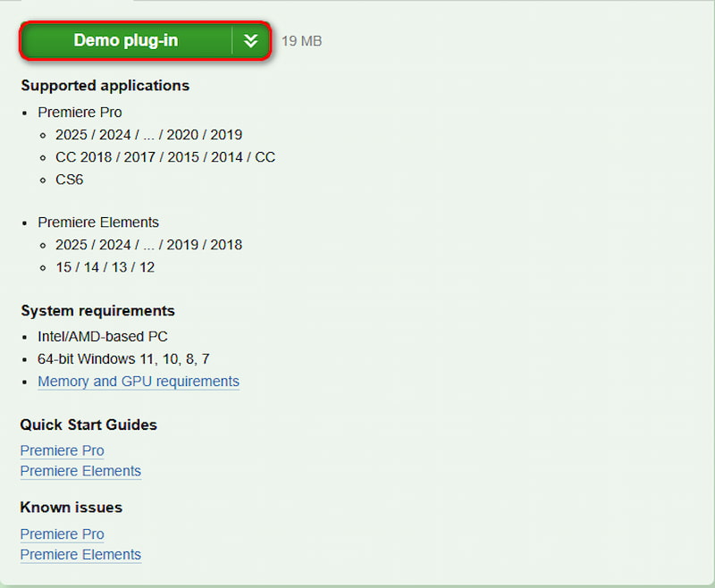
Task: Click the Known issues heading
Action: point(71,508)
